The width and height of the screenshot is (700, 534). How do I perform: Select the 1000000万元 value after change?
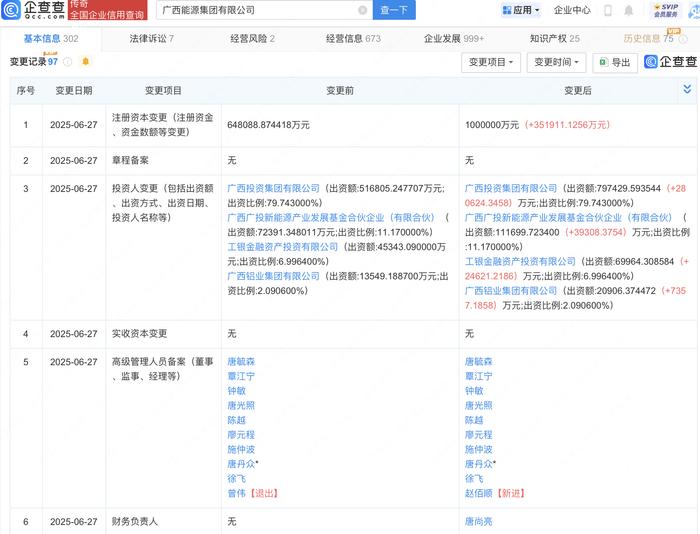click(x=492, y=125)
